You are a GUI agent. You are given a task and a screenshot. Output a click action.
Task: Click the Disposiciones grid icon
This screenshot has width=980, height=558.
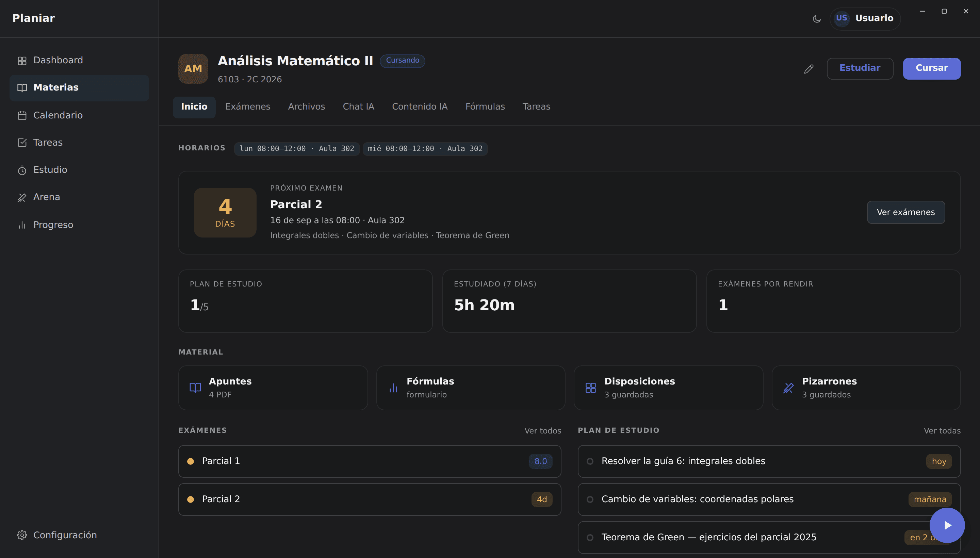point(591,388)
